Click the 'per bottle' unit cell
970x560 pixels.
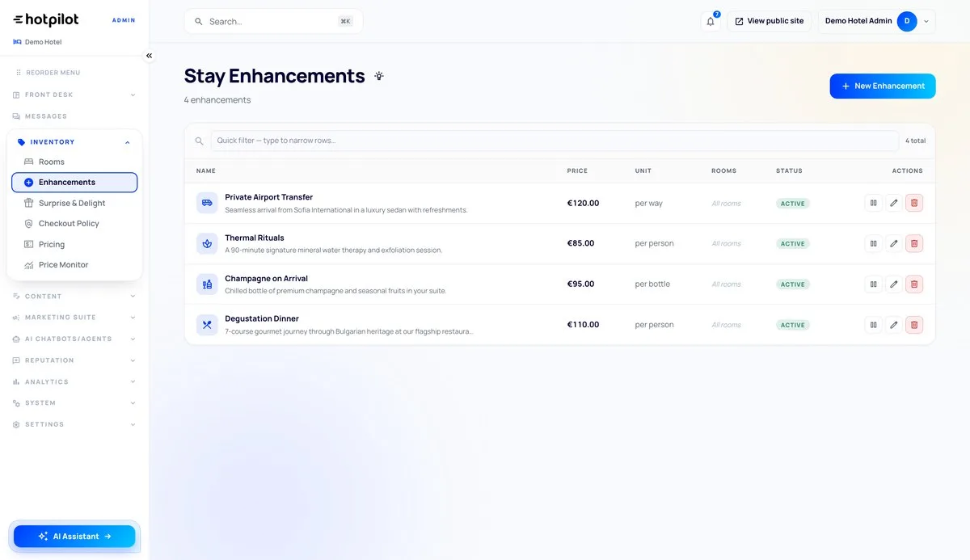[652, 284]
